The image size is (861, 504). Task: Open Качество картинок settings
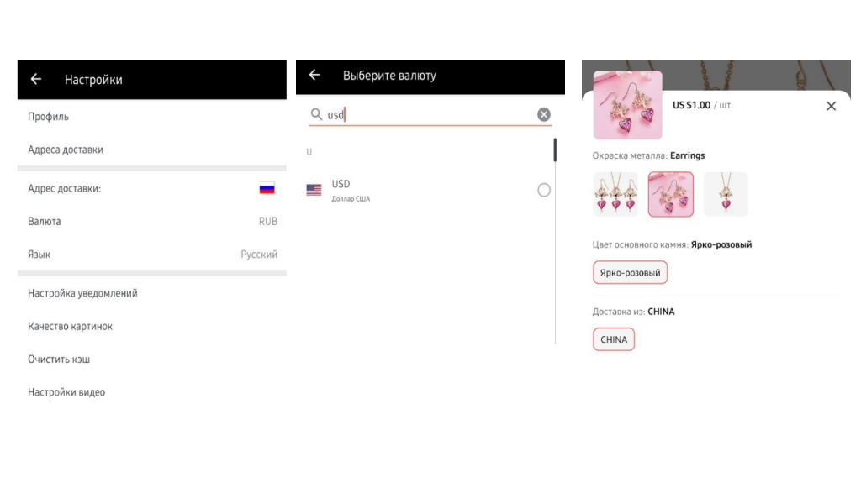[x=151, y=326]
